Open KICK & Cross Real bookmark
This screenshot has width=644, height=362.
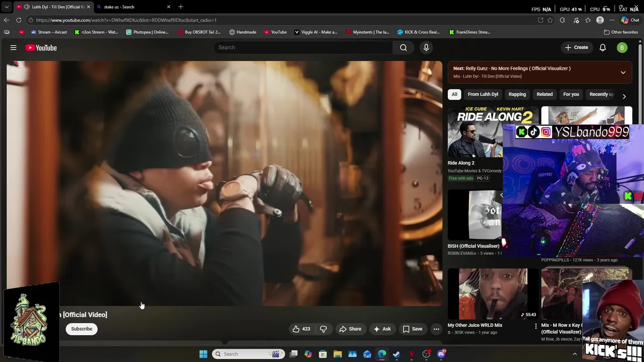coord(419,32)
